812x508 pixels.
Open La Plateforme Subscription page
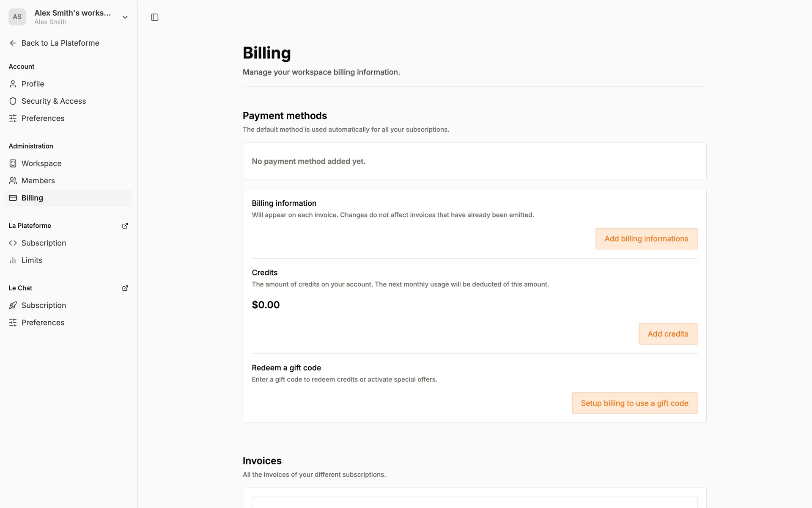pyautogui.click(x=44, y=243)
